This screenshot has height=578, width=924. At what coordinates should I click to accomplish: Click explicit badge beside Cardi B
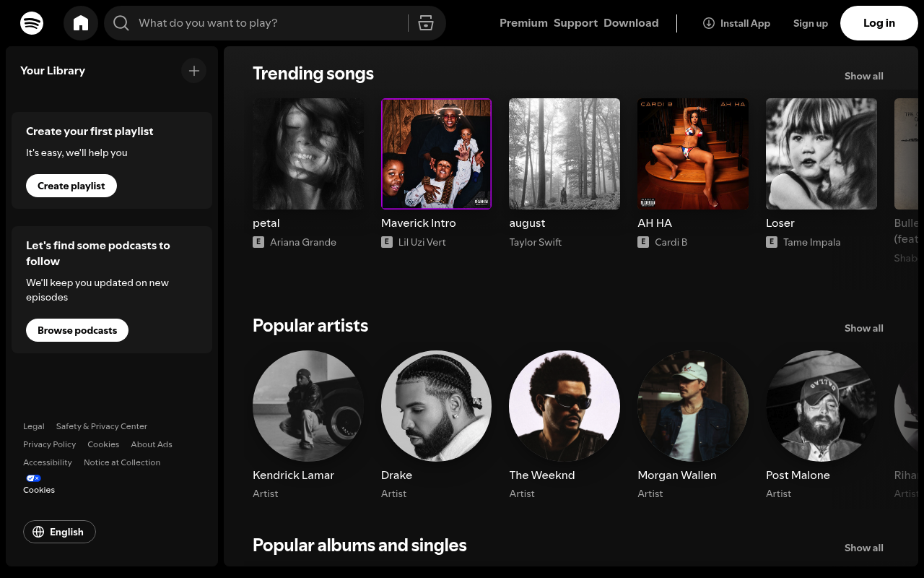pos(643,242)
